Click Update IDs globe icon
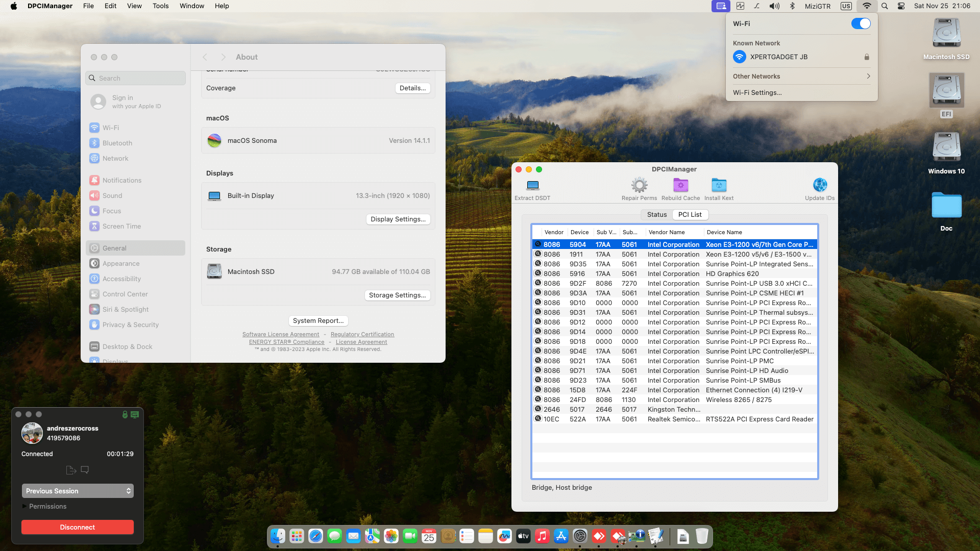Viewport: 980px width, 551px height. coord(820,185)
